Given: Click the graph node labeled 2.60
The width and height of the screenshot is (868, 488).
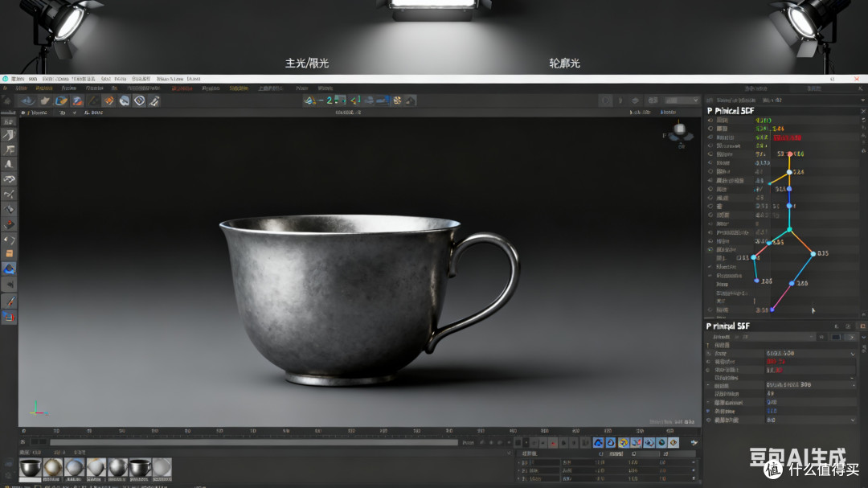Looking at the screenshot, I should coord(792,283).
